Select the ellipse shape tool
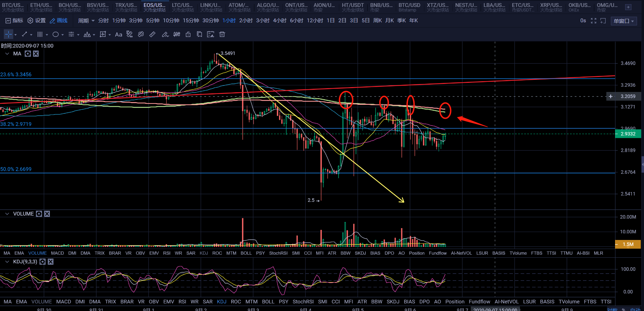The image size is (644, 311). click(55, 34)
